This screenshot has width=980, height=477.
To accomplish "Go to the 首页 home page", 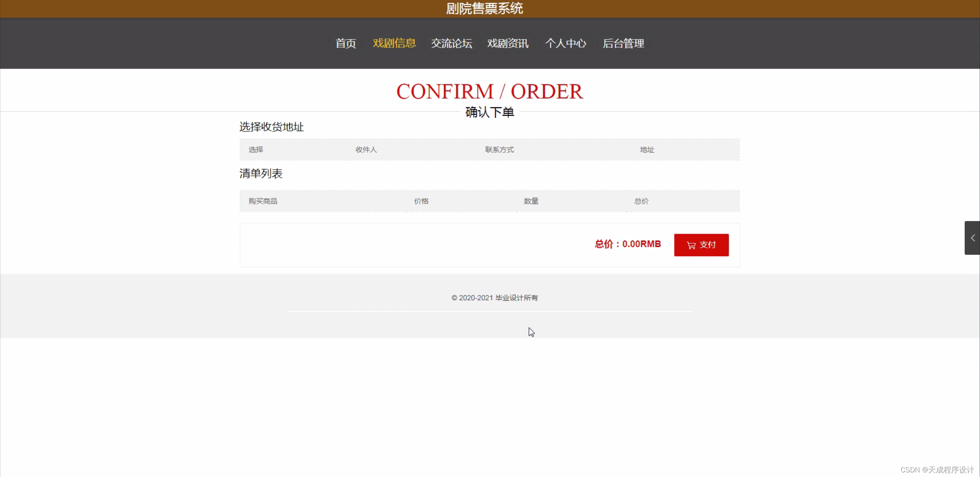I will click(x=346, y=43).
